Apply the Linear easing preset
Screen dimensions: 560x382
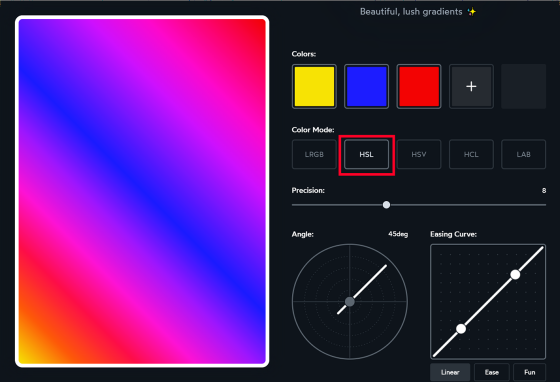coord(450,372)
